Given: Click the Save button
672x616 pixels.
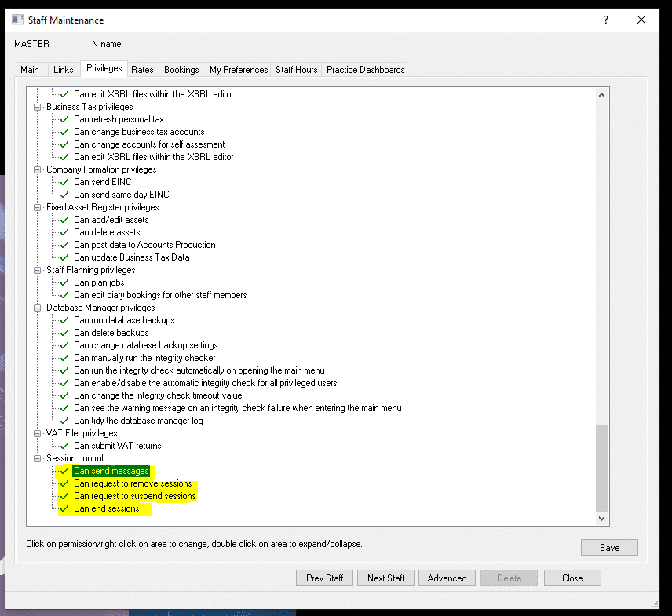Looking at the screenshot, I should (x=609, y=547).
